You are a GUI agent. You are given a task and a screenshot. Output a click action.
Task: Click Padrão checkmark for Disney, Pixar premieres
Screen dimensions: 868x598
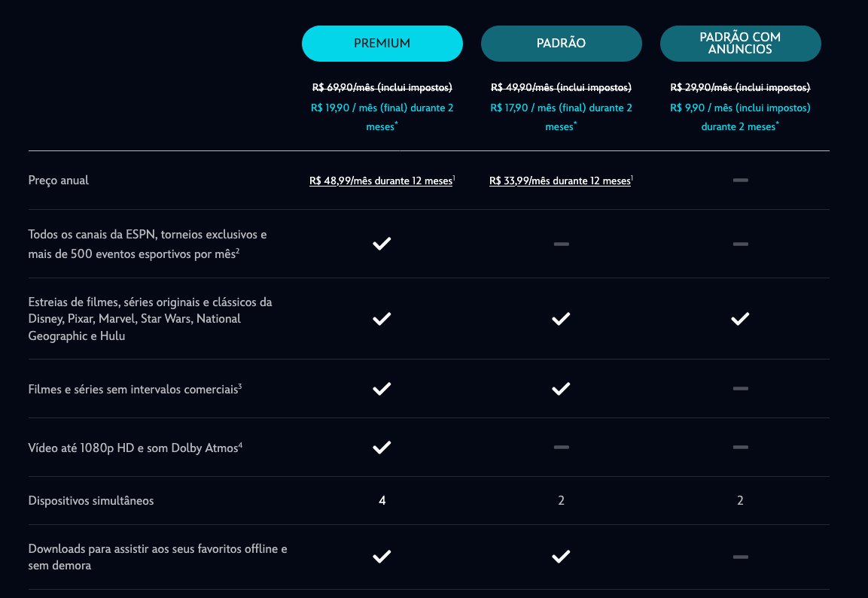(561, 319)
